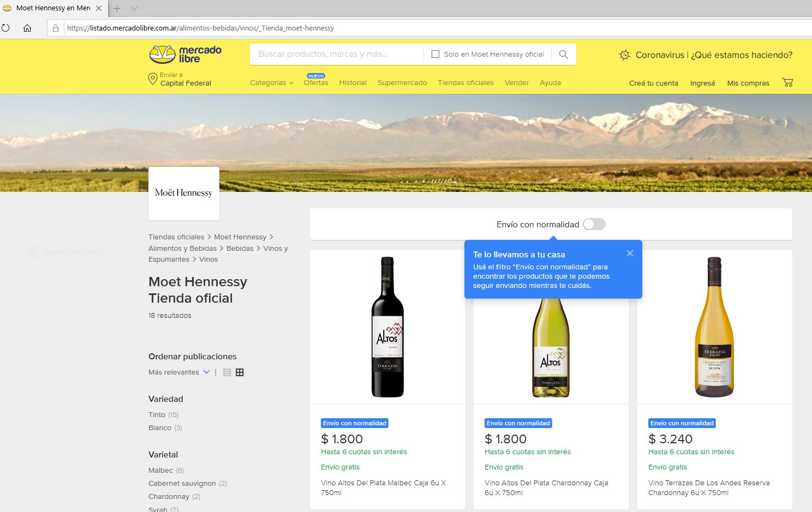Close the 'Te lo llevamos' tooltip
Image resolution: width=812 pixels, height=512 pixels.
click(630, 254)
